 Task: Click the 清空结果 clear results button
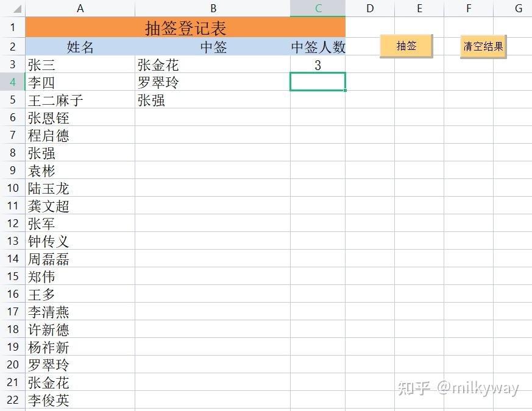coord(483,46)
